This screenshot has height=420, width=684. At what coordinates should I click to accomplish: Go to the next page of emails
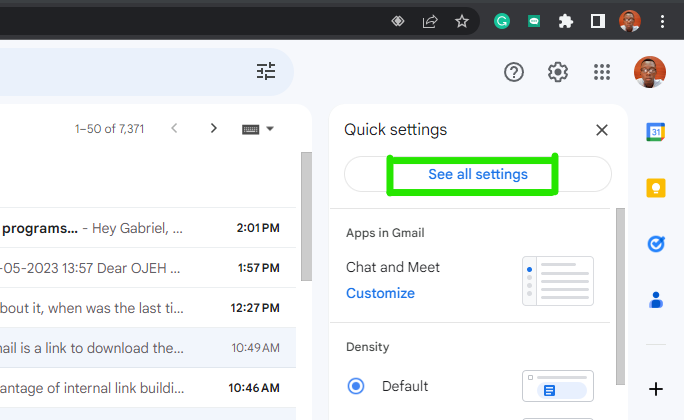[x=213, y=128]
